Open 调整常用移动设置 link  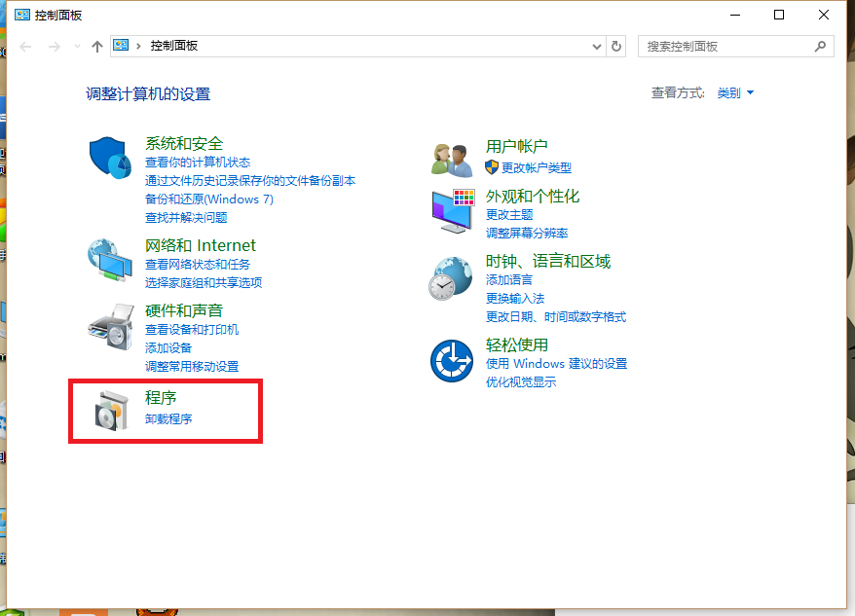[192, 367]
